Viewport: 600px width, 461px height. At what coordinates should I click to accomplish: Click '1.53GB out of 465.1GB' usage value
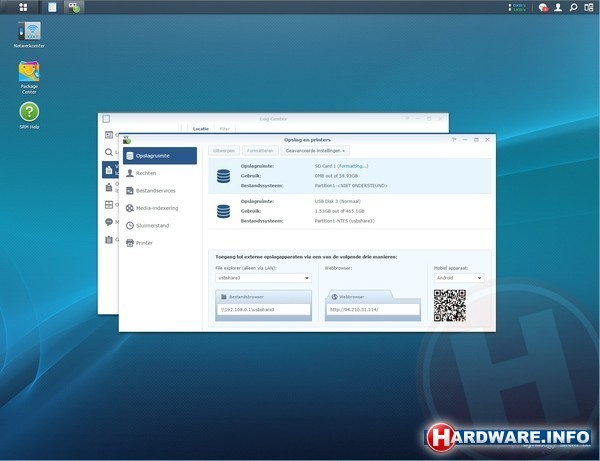point(339,211)
